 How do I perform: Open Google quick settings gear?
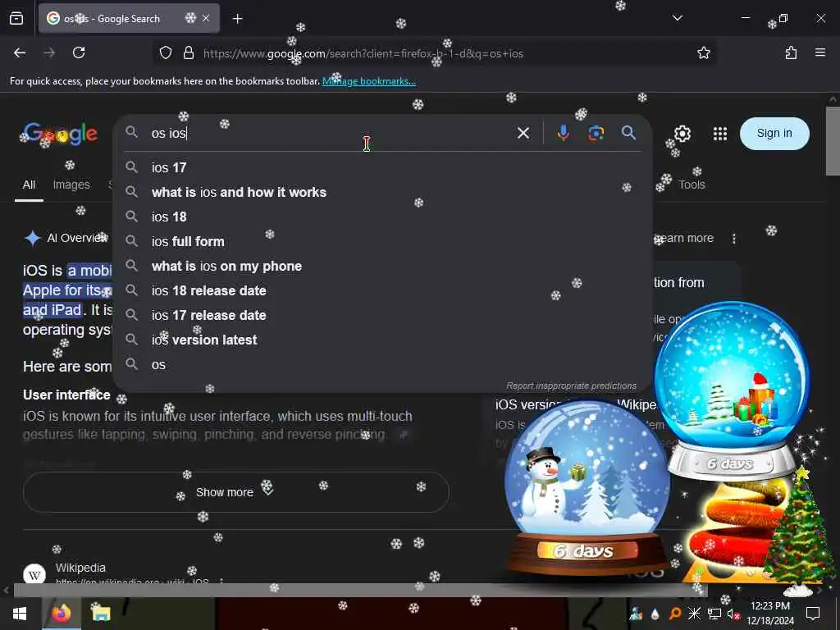[x=682, y=134]
